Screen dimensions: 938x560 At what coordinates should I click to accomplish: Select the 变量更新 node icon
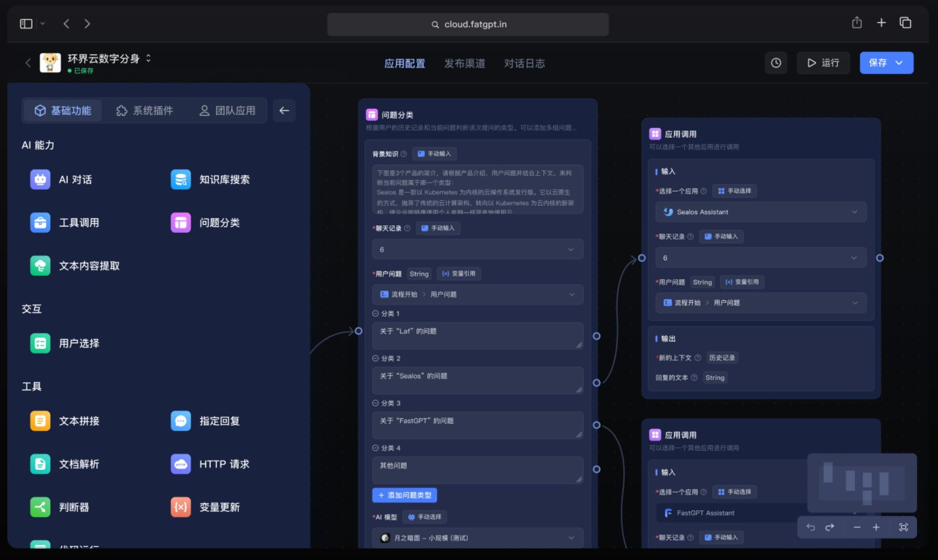181,507
